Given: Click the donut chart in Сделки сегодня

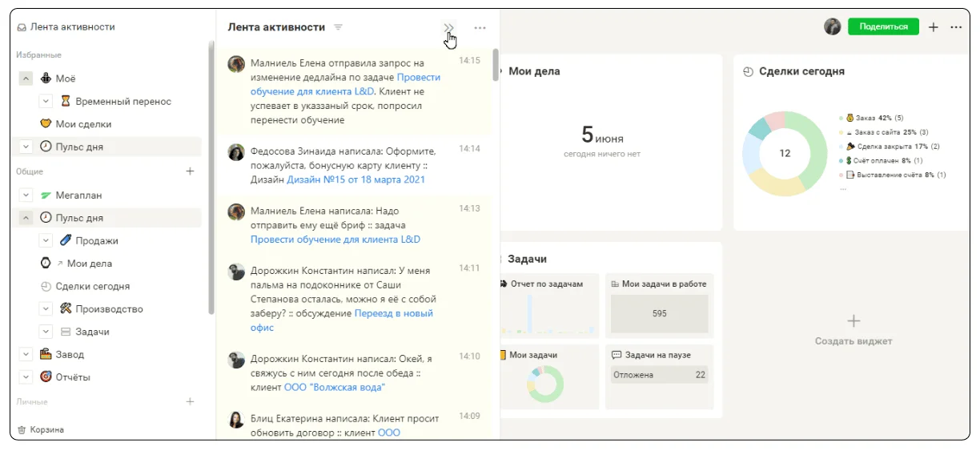Looking at the screenshot, I should pos(785,153).
